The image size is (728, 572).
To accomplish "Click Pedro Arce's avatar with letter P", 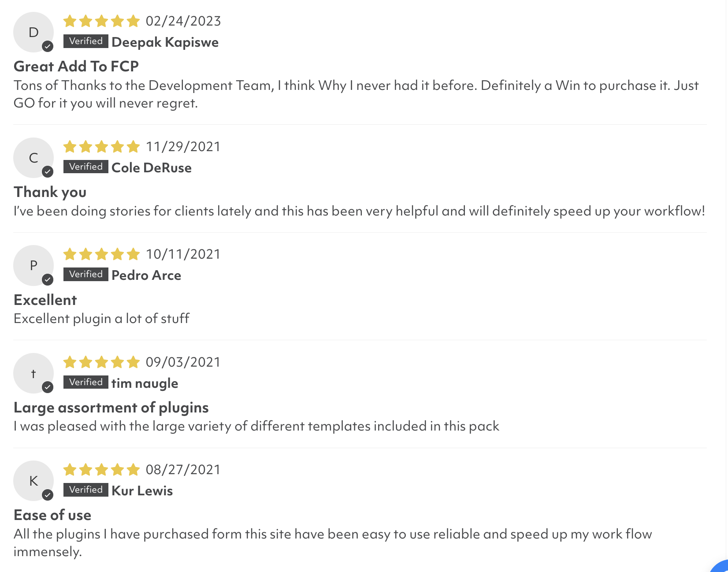I will (33, 265).
